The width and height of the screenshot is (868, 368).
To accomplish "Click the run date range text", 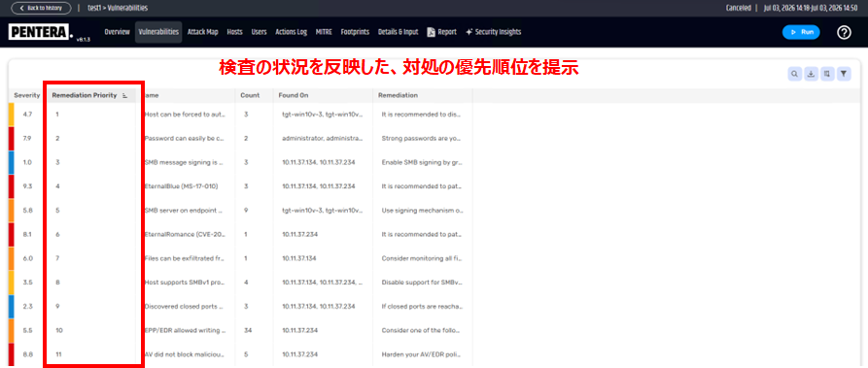I will pos(810,9).
